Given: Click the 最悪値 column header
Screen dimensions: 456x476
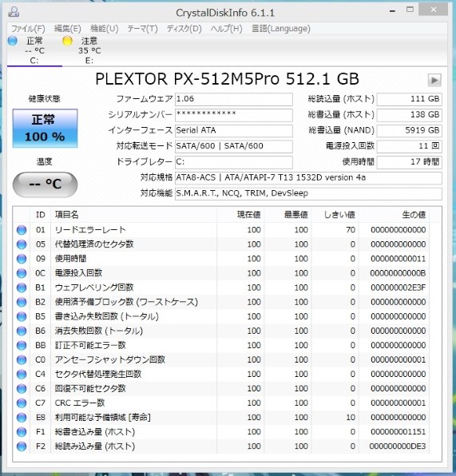Looking at the screenshot, I should click(287, 215).
